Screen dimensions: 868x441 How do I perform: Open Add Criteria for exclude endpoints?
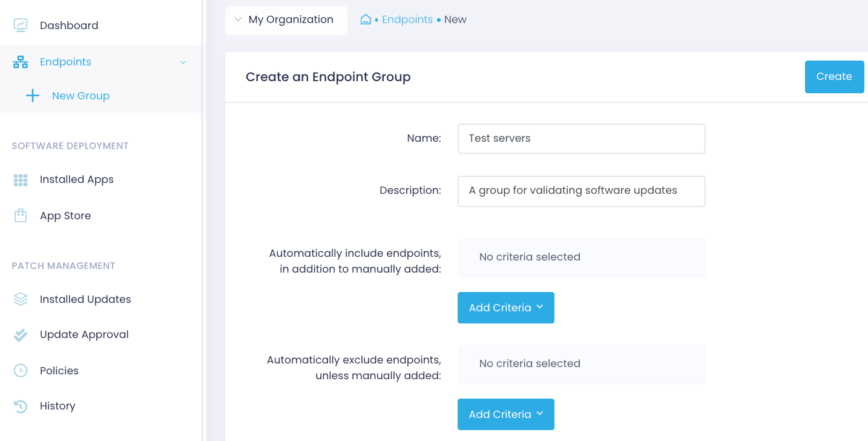click(x=506, y=414)
